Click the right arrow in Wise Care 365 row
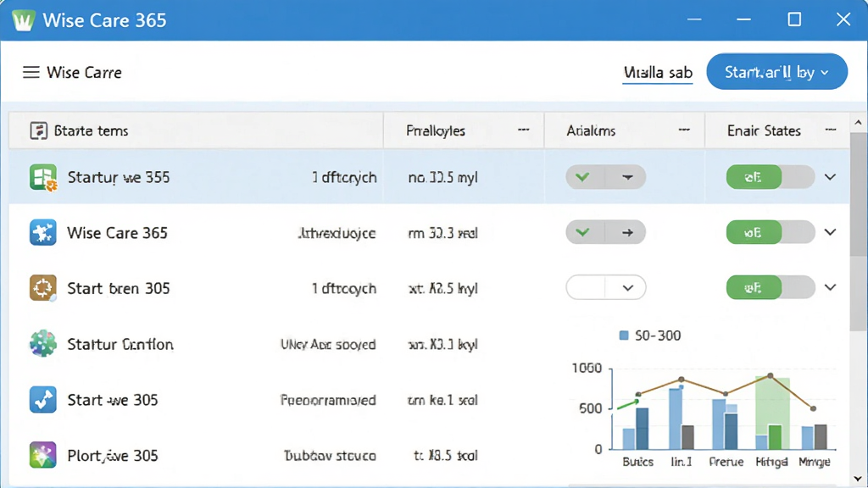 coord(627,232)
